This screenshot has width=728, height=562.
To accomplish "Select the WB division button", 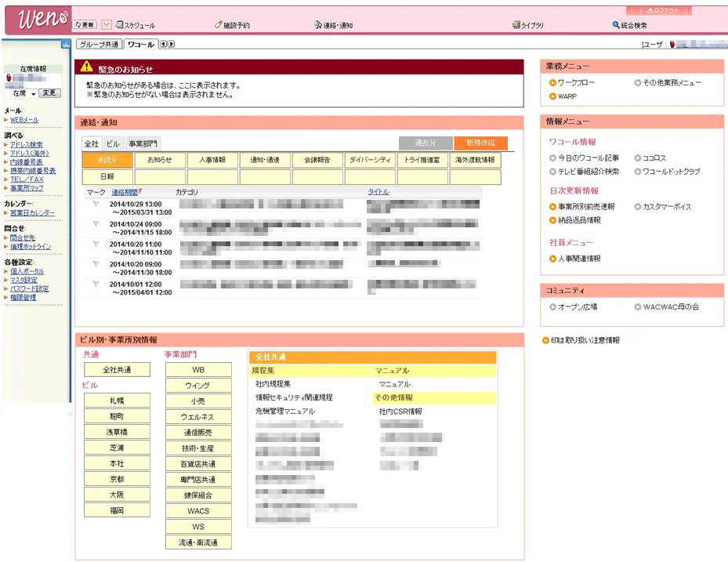I will (198, 370).
